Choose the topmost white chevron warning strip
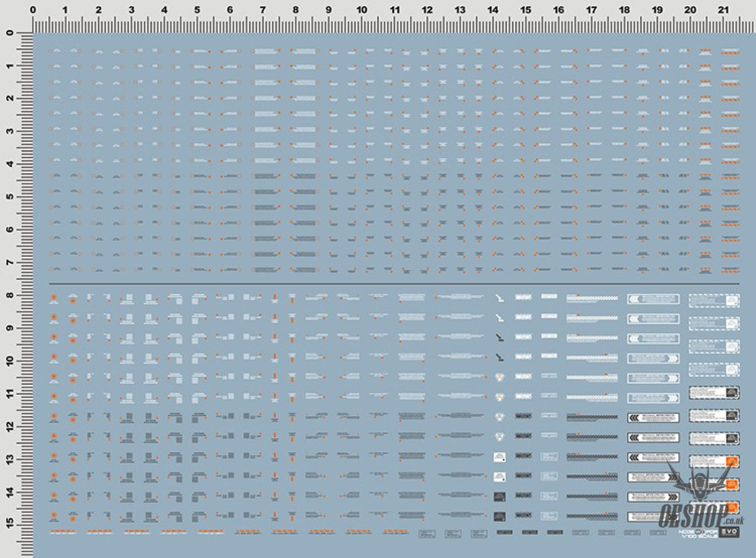Screen dimensions: 756x558 [653, 299]
